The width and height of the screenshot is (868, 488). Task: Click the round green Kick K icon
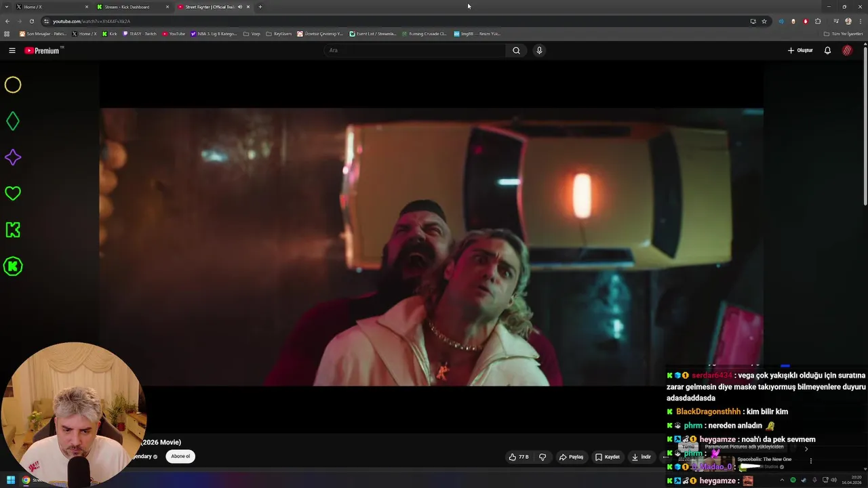click(x=13, y=266)
